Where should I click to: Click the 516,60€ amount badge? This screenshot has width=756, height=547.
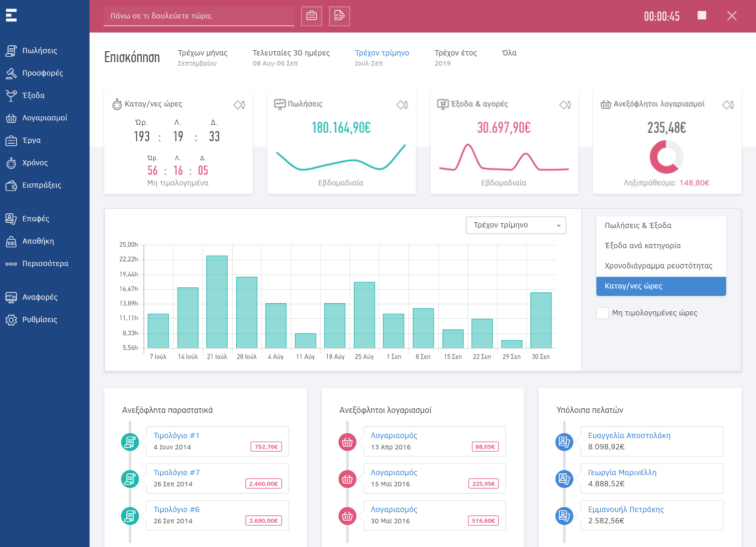[x=483, y=521]
